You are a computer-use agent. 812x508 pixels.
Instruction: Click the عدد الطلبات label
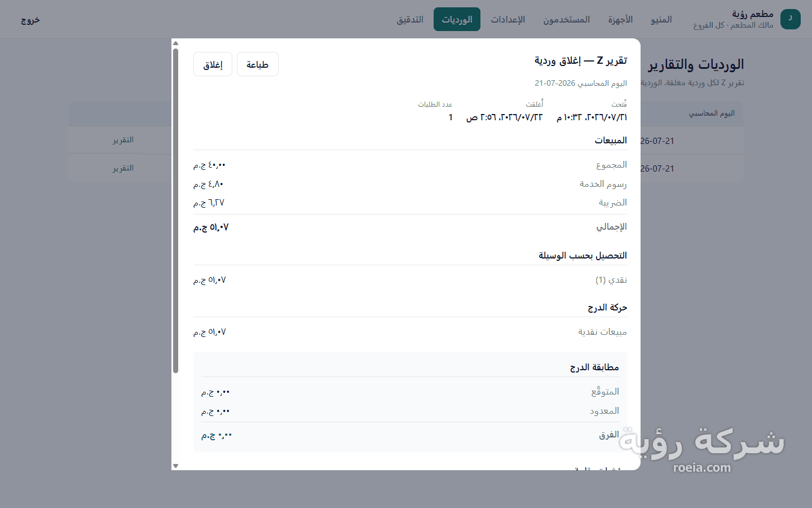pyautogui.click(x=435, y=104)
